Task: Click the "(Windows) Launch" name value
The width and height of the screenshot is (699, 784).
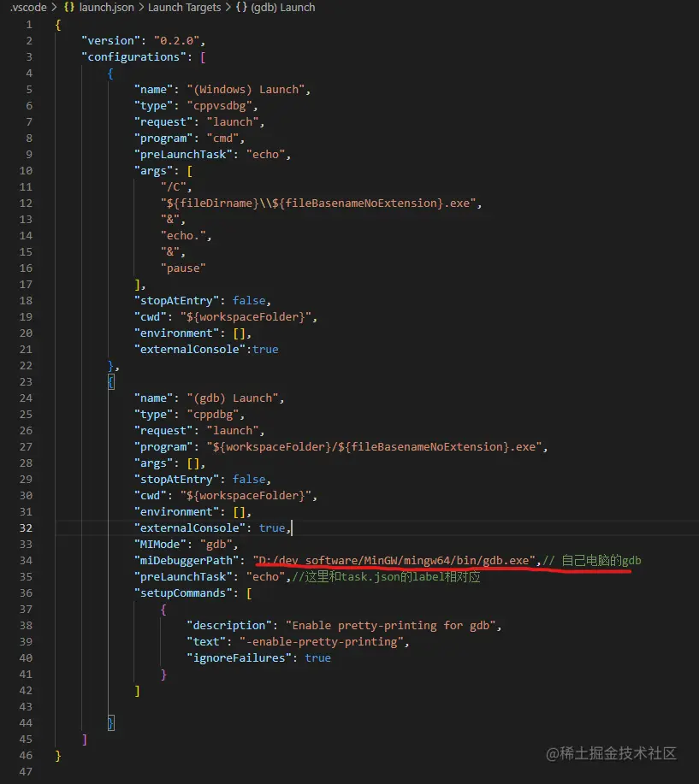Action: click(246, 90)
